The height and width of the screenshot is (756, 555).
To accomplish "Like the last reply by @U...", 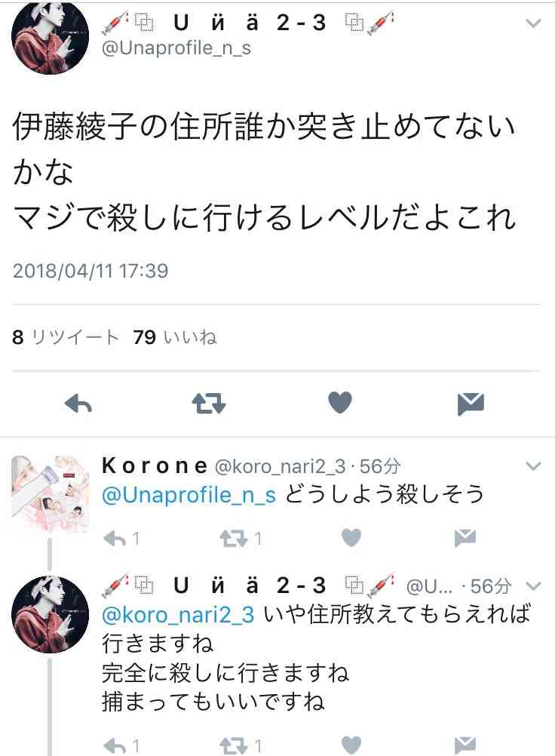I will pyautogui.click(x=351, y=745).
